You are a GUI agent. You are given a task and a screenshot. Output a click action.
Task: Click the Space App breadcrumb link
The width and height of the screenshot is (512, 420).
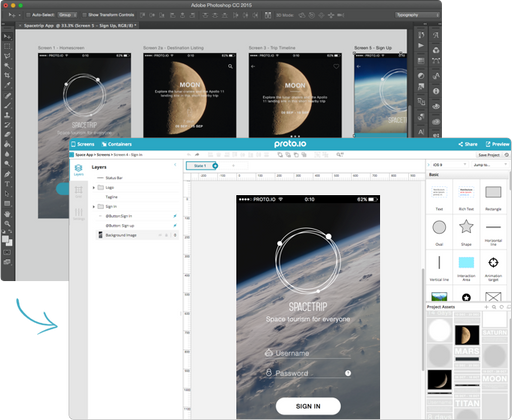pos(84,155)
